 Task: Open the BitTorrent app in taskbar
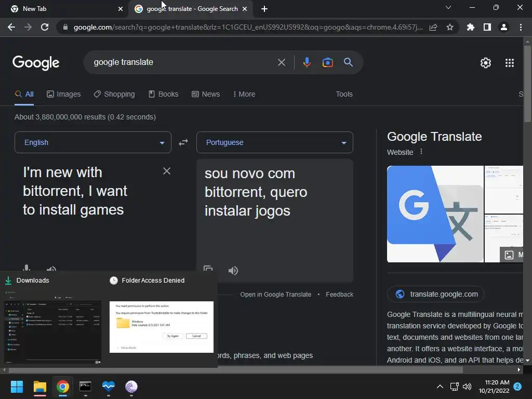pos(131,387)
